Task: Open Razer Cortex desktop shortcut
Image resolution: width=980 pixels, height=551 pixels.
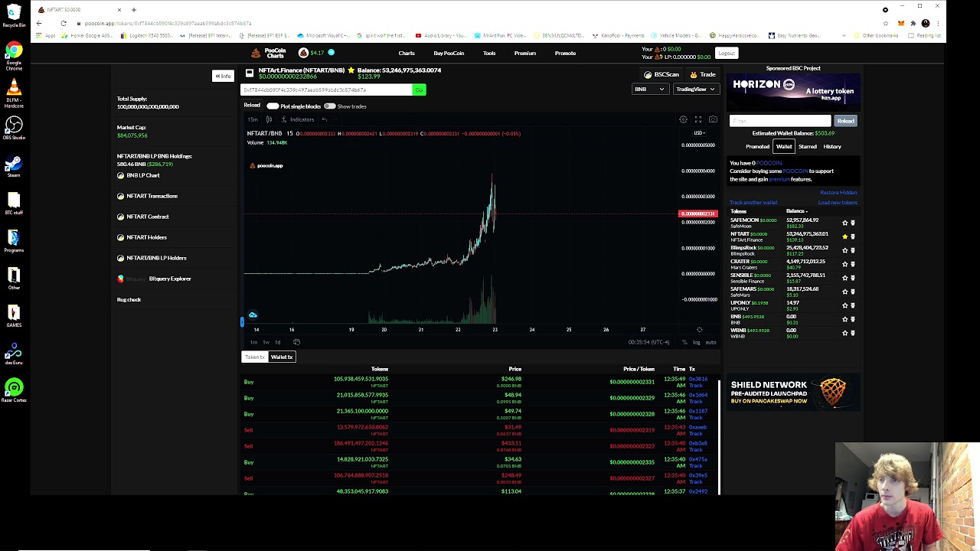Action: click(x=14, y=390)
